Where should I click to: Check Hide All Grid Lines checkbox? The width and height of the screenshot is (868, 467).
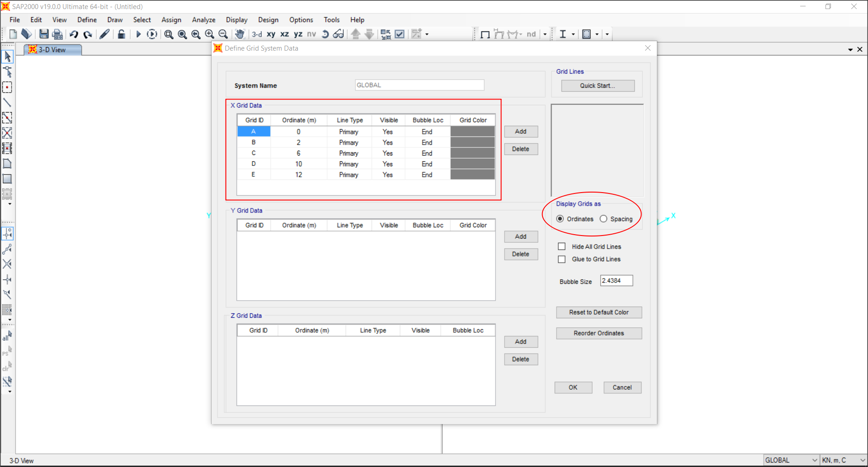click(561, 246)
